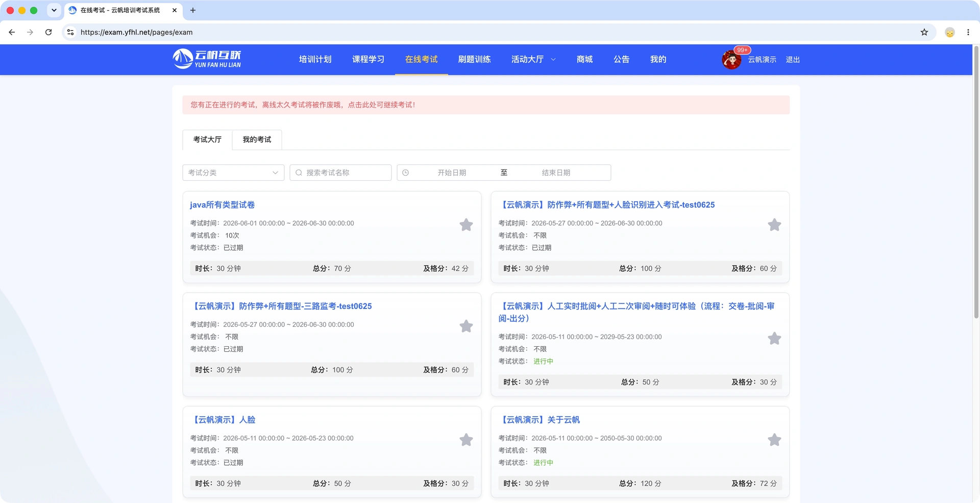Viewport: 980px width, 503px height.
Task: Open the 三路监考-test0625 exam title
Action: tap(281, 306)
